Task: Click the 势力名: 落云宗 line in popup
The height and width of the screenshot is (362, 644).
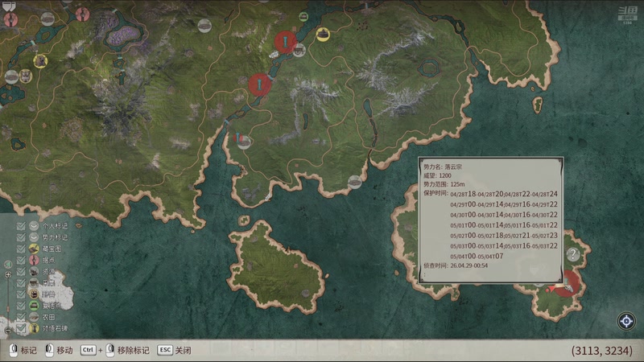Action: (442, 167)
